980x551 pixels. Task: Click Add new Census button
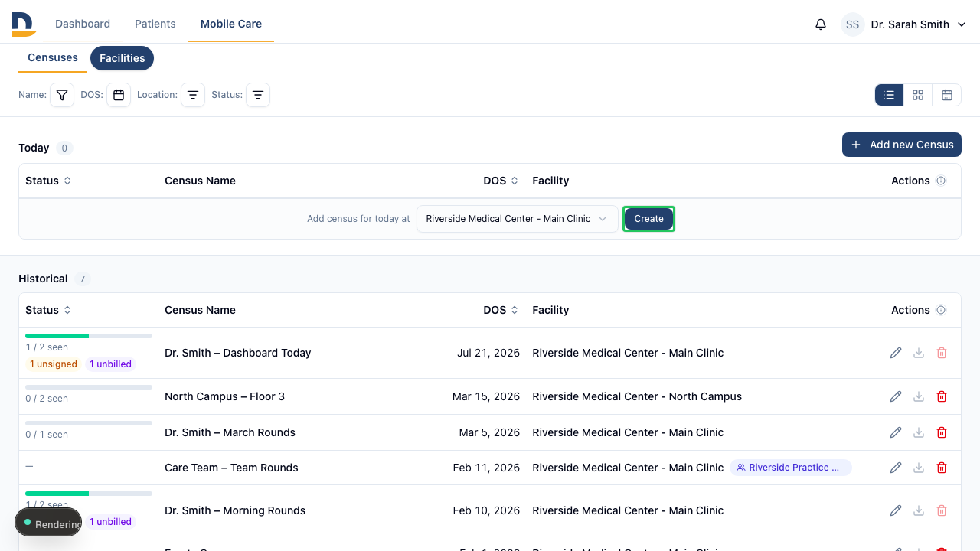(x=902, y=145)
